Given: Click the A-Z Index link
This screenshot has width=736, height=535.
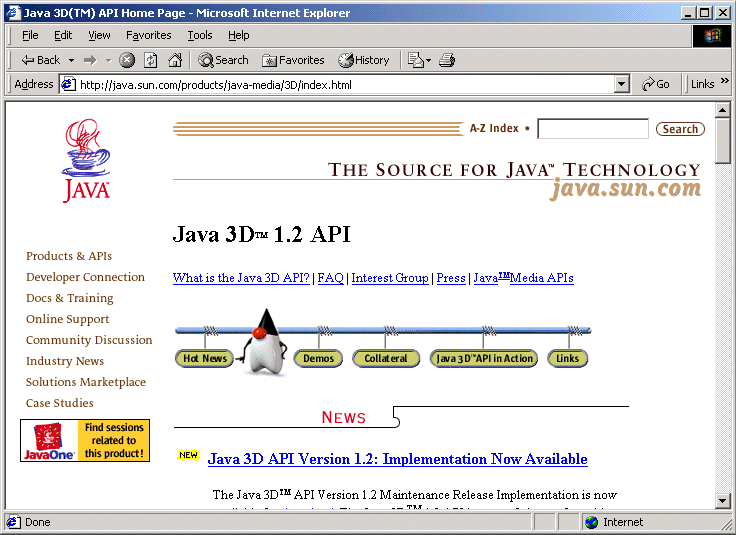Looking at the screenshot, I should [494, 129].
